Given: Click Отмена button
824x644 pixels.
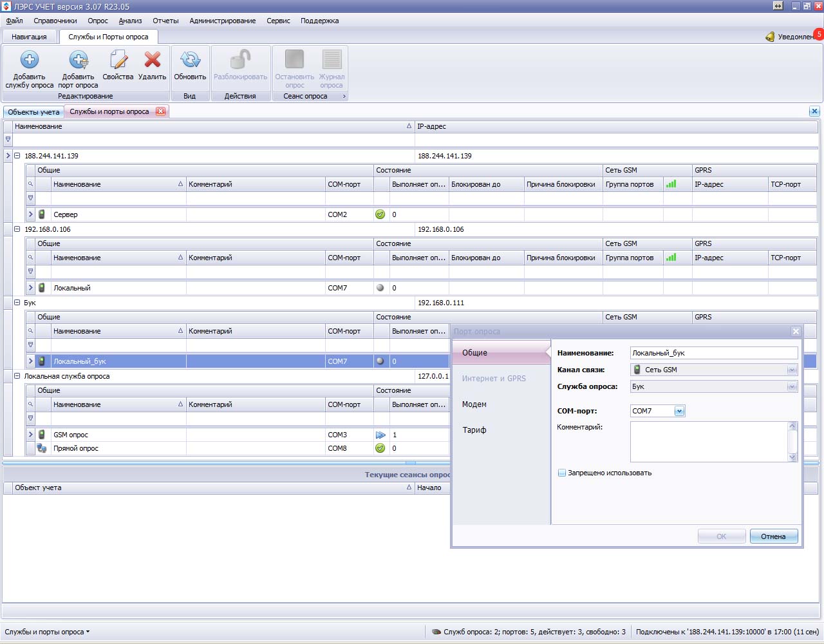Looking at the screenshot, I should point(774,536).
